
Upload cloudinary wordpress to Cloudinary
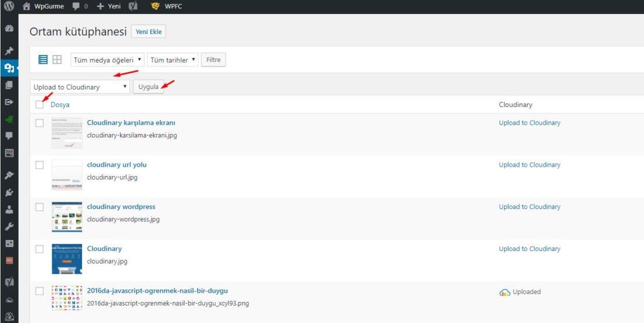point(529,207)
